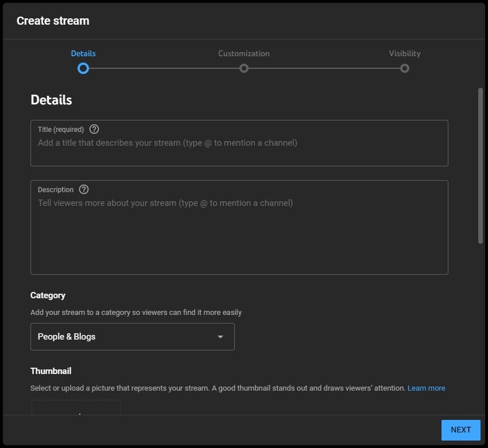488x448 pixels.
Task: Click the Description help question mark icon
Action: [84, 189]
